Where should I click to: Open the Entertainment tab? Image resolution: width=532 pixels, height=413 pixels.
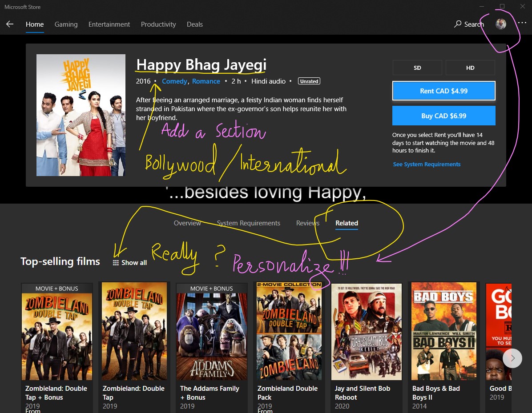coord(109,24)
